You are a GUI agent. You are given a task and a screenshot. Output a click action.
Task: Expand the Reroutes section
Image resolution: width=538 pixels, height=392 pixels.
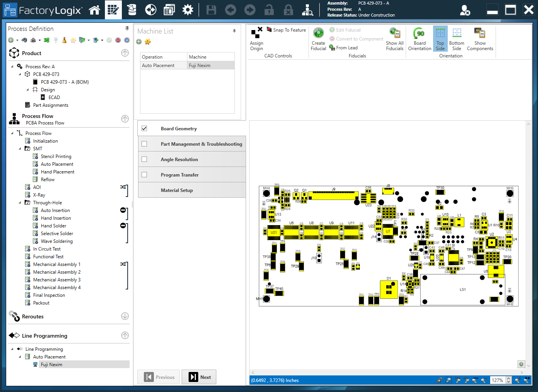pos(125,316)
